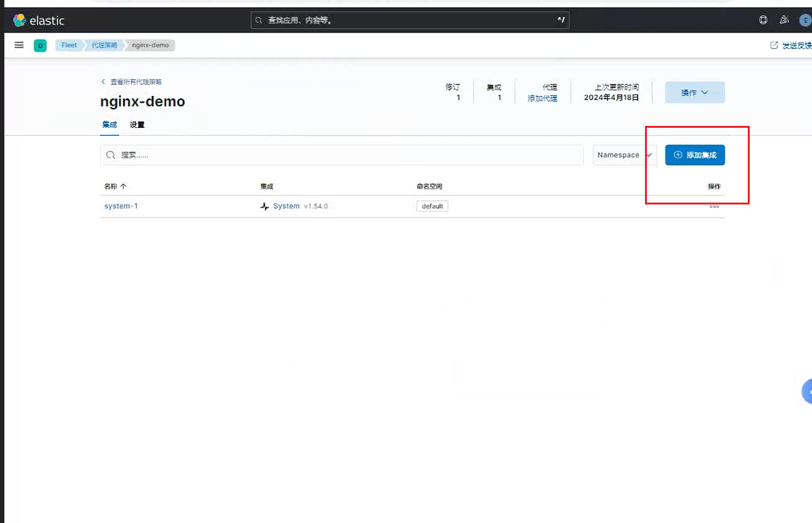Open the system-1 integration policy
The width and height of the screenshot is (812, 523).
tap(121, 206)
